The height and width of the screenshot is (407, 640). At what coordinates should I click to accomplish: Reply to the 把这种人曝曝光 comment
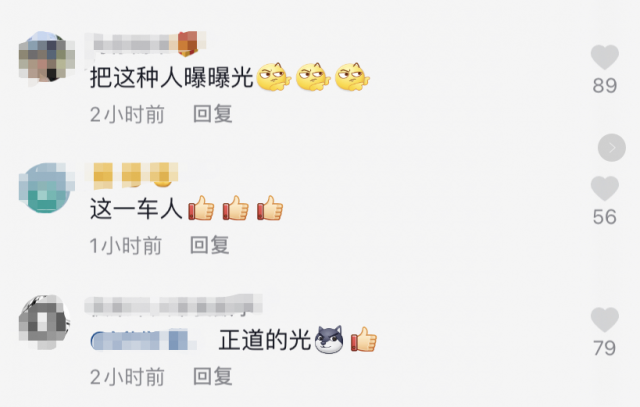(213, 114)
